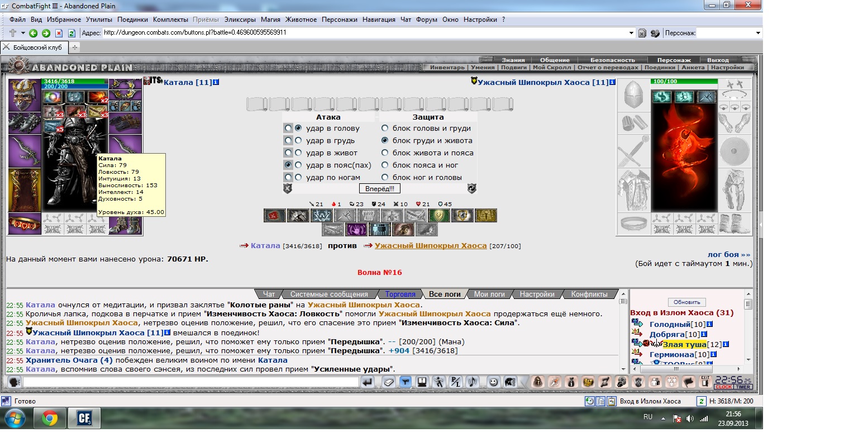
Task: Click the flag icon in bottom toolbar
Action: (689, 382)
